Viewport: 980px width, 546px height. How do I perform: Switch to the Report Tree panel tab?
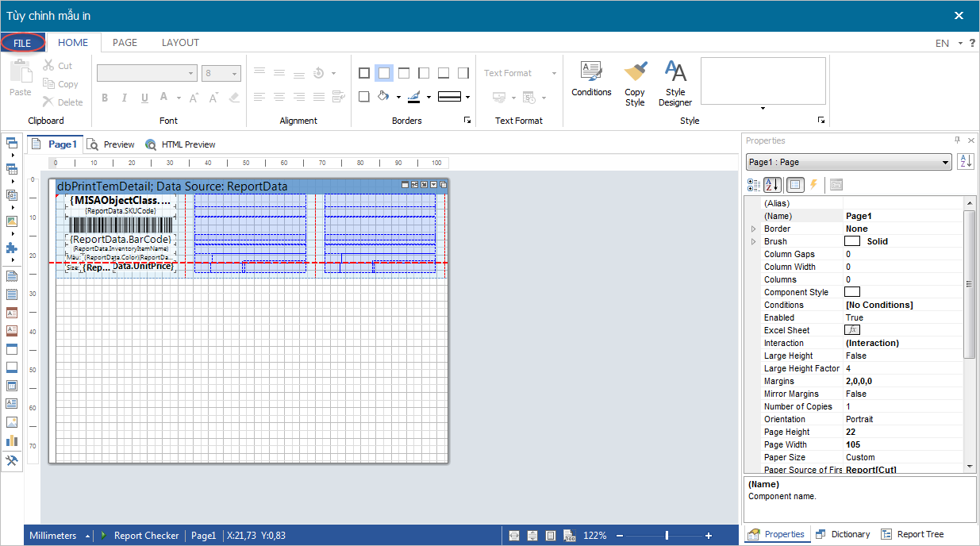tap(913, 534)
